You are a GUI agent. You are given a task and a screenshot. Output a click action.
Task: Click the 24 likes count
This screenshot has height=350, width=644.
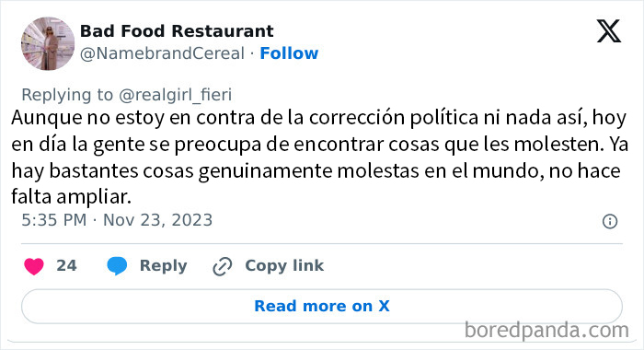[66, 265]
